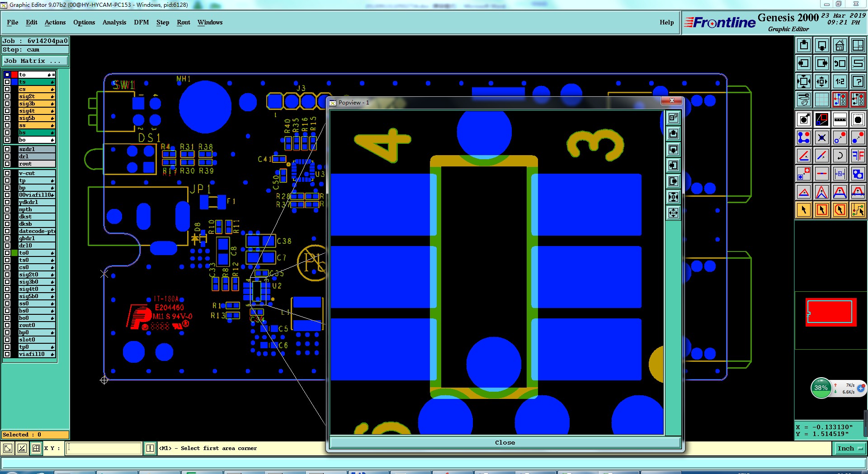Open the ruler measurement tool
The image size is (868, 474).
tap(840, 119)
